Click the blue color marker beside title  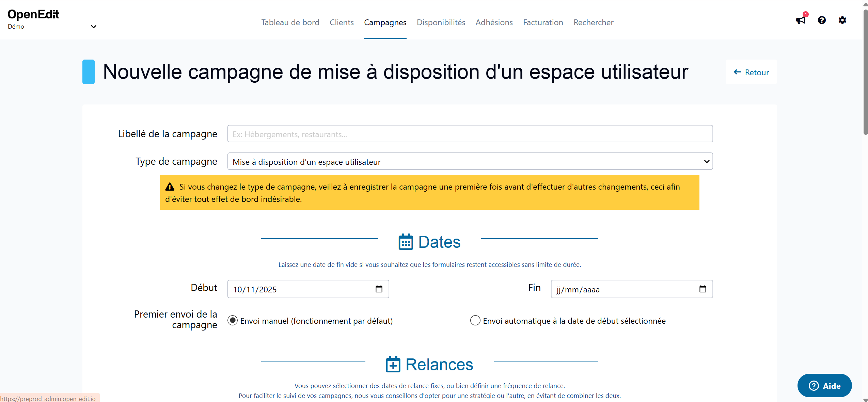point(89,72)
